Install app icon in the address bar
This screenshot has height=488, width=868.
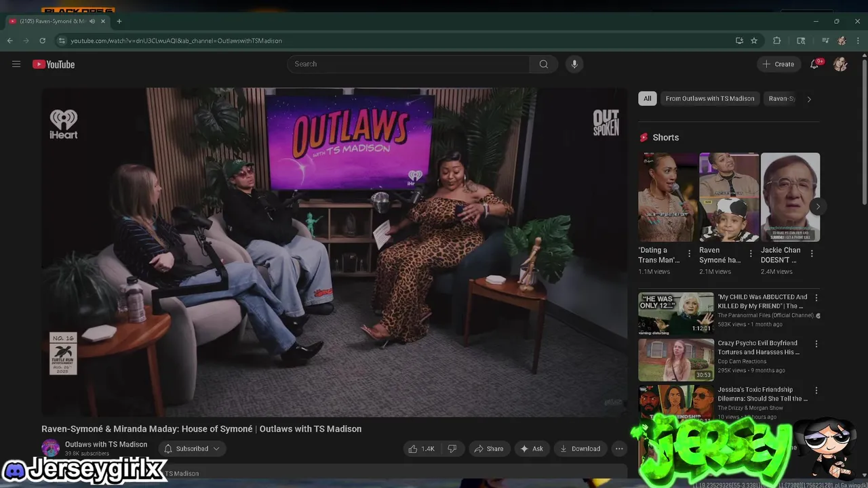[739, 41]
